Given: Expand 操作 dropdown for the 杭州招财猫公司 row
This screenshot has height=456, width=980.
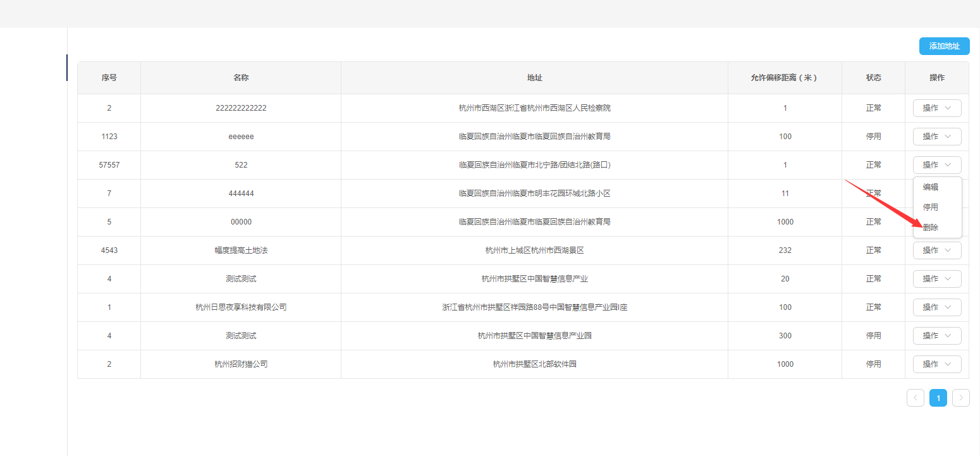Looking at the screenshot, I should pos(936,364).
